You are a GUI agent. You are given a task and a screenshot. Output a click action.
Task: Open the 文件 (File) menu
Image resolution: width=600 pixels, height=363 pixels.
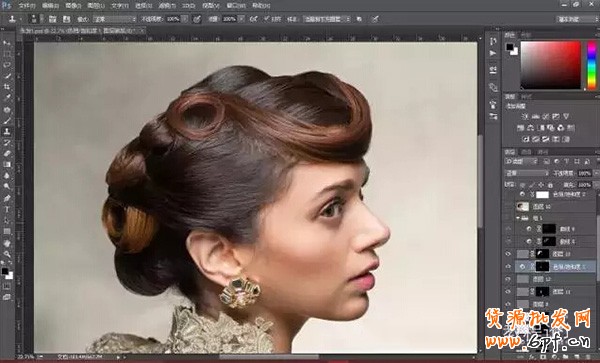(27, 6)
